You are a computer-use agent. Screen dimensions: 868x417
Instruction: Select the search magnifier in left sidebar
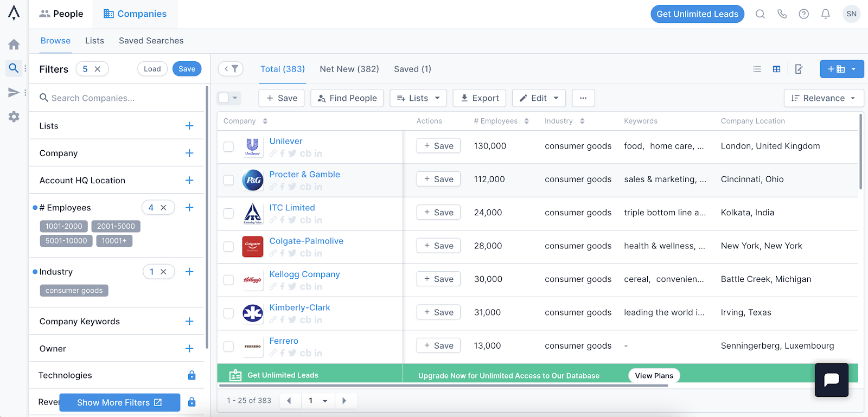tap(14, 68)
